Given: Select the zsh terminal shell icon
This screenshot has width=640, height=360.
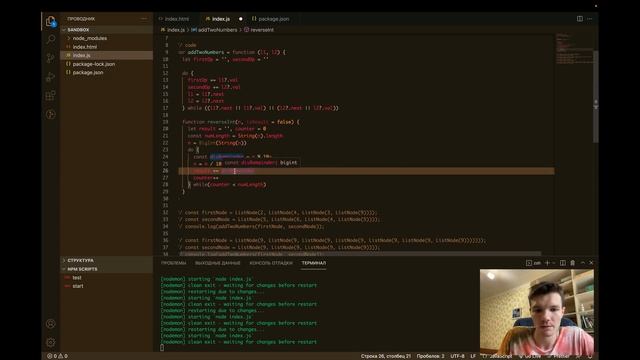Looking at the screenshot, I should (x=533, y=263).
